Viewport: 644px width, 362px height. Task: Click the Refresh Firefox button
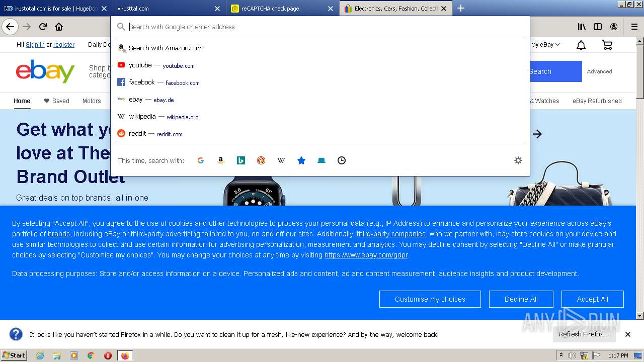pyautogui.click(x=584, y=334)
